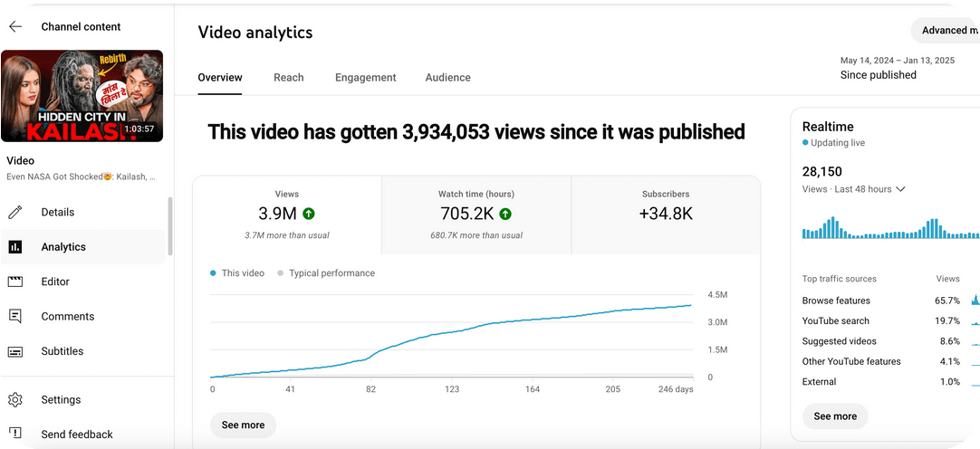The image size is (980, 449).
Task: Click the back arrow beside Channel content
Action: click(x=15, y=27)
